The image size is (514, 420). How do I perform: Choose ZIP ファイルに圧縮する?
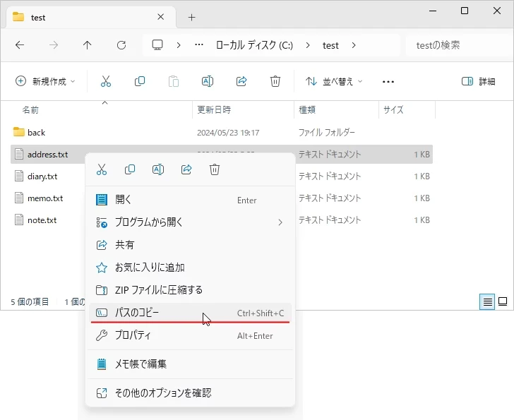click(190, 290)
